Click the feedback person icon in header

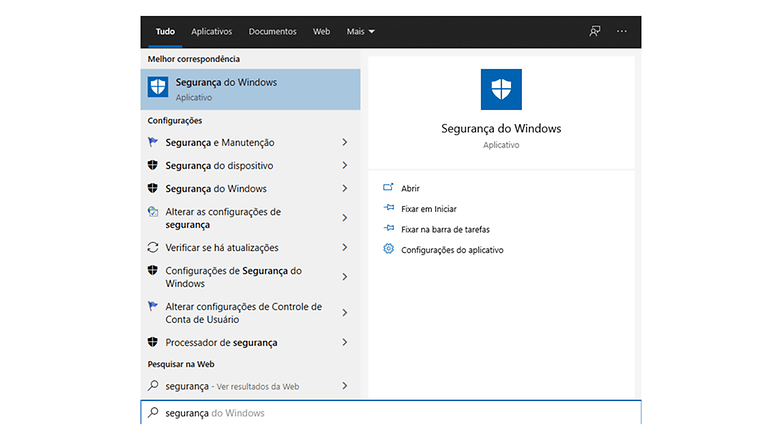[594, 31]
